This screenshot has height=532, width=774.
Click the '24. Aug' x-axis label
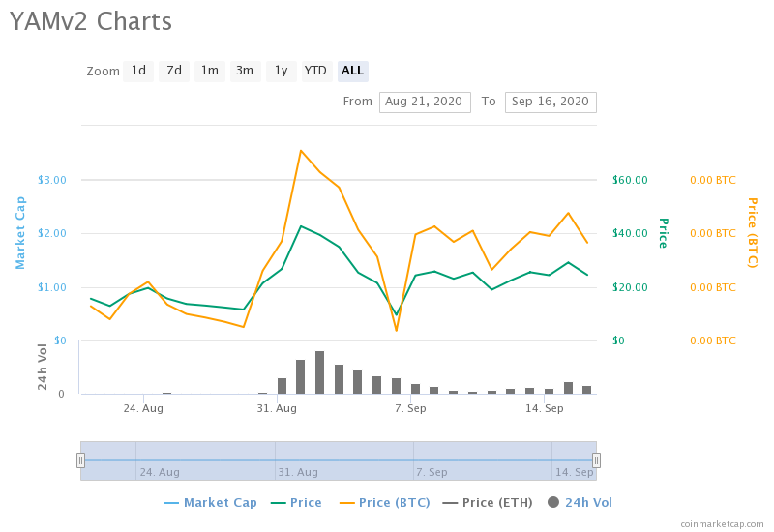(143, 408)
